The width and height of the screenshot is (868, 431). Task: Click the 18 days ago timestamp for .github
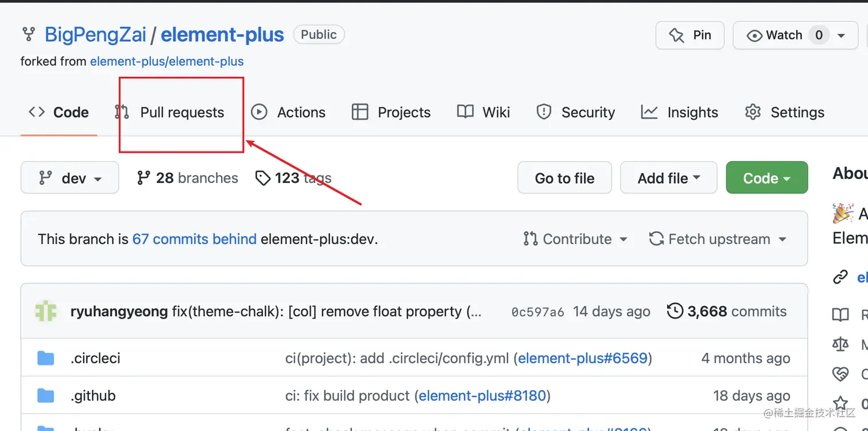(751, 396)
